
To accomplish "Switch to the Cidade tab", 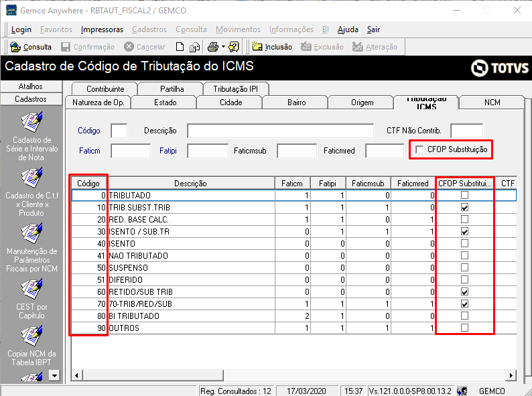I will 231,103.
